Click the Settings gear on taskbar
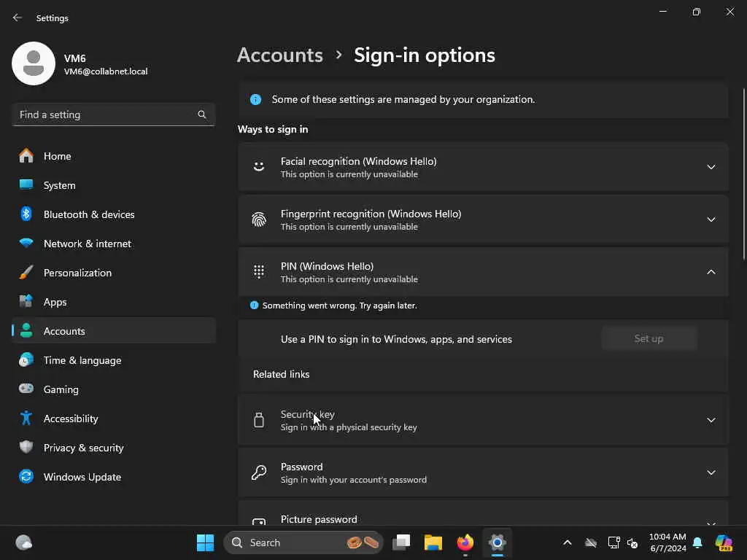 [x=497, y=542]
